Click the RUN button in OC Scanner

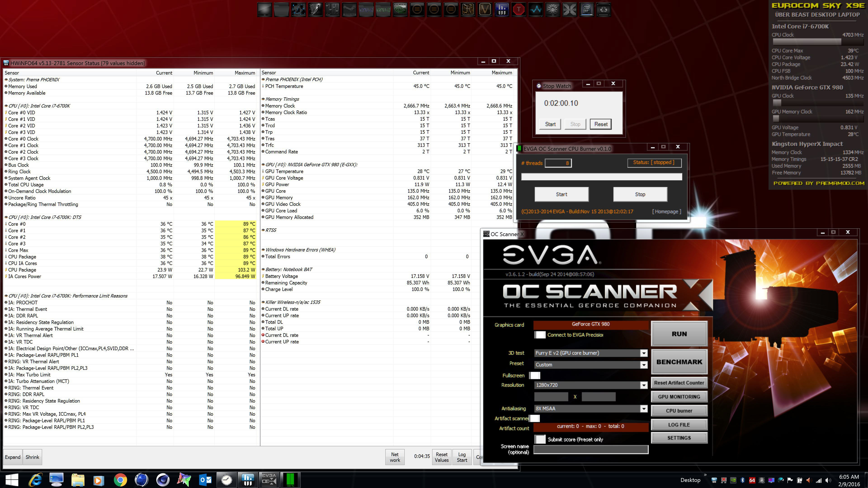[x=679, y=334]
